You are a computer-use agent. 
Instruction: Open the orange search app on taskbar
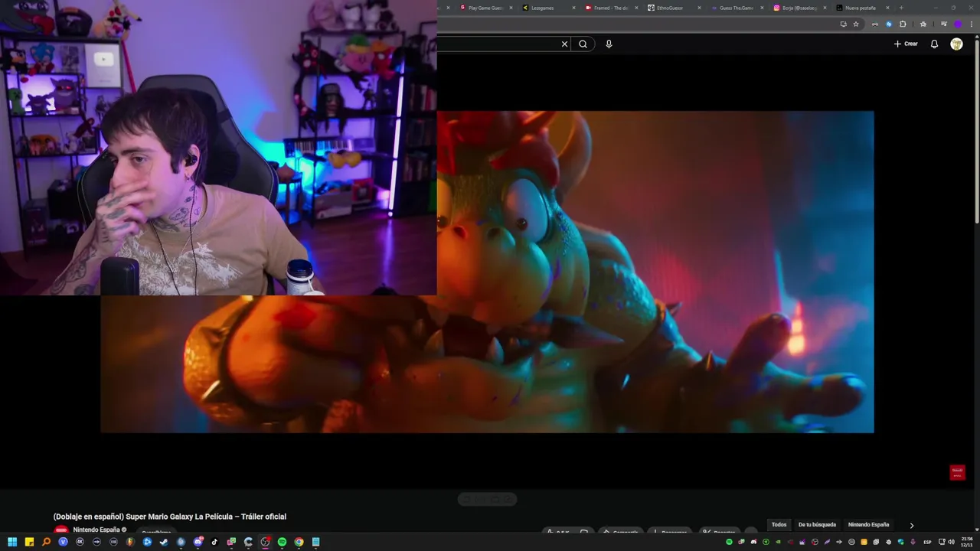pos(46,542)
